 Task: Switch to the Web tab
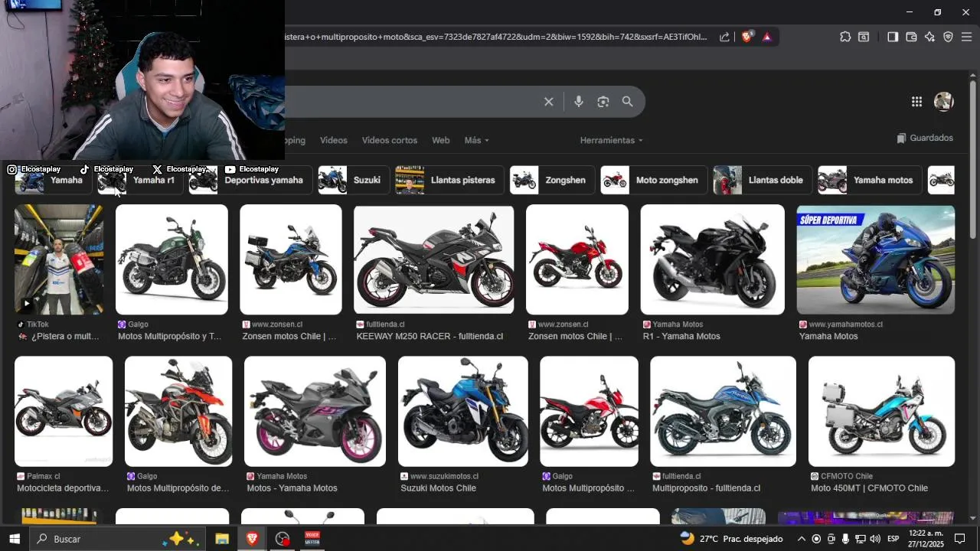click(441, 140)
